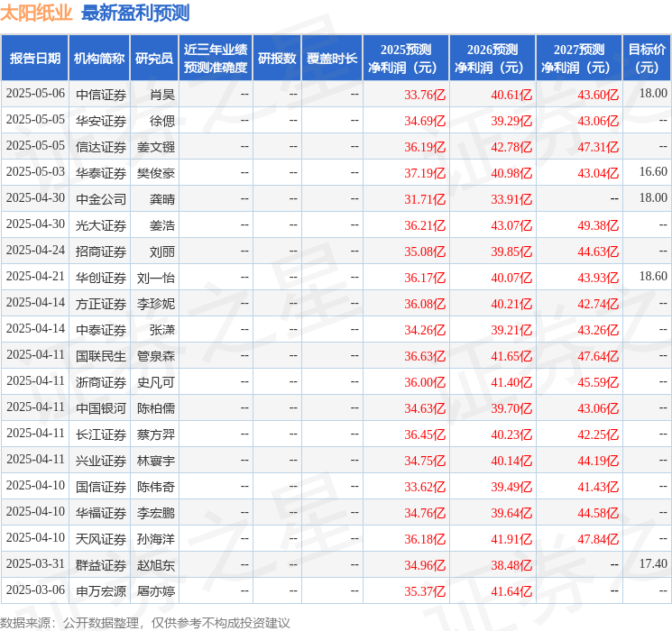Select the 中信证券 cell
This screenshot has height=631, width=672.
(x=101, y=95)
